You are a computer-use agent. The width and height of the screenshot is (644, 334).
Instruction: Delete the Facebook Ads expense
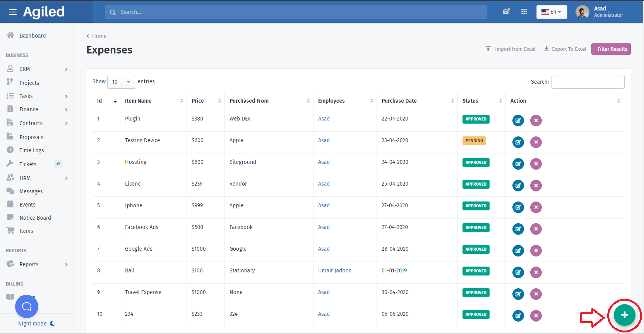pos(536,229)
